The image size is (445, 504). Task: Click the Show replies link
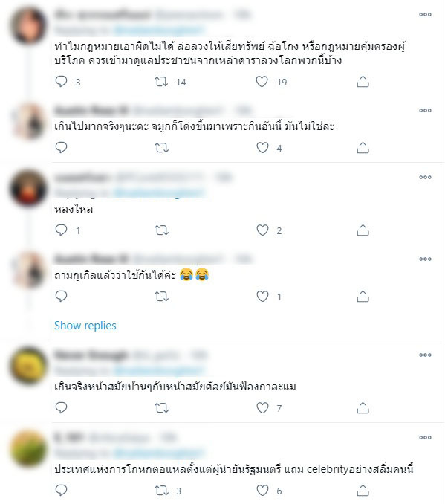pos(85,326)
